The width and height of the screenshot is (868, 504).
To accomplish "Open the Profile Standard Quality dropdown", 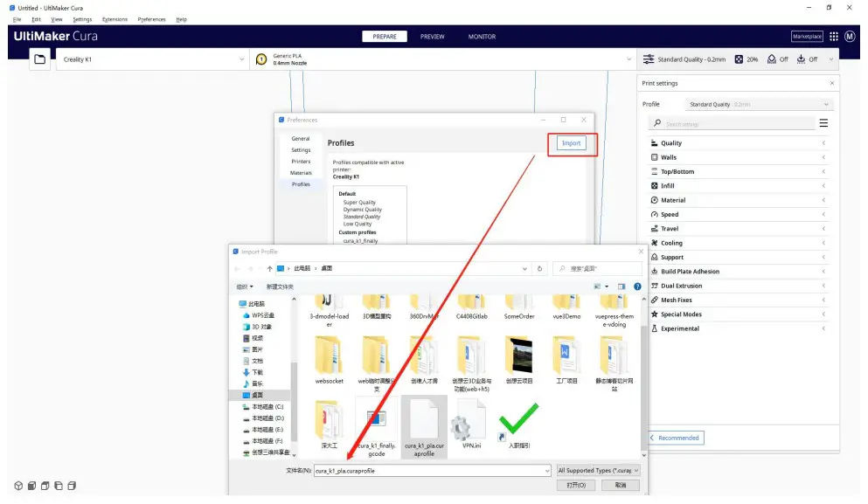I will pyautogui.click(x=757, y=105).
